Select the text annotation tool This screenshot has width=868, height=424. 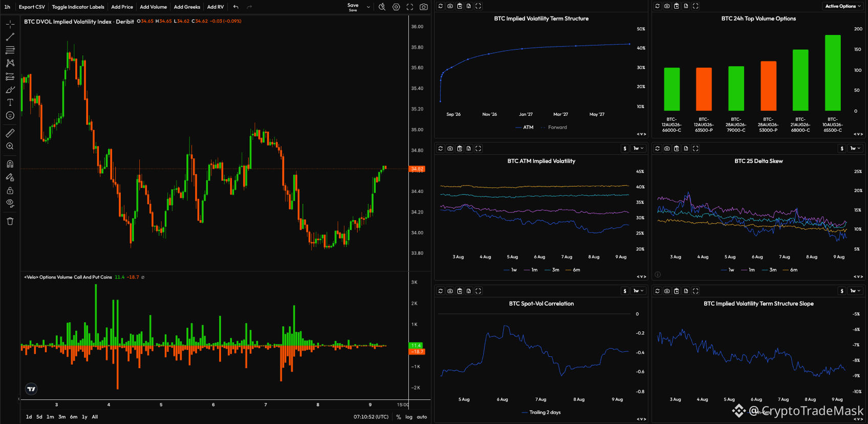click(x=10, y=102)
